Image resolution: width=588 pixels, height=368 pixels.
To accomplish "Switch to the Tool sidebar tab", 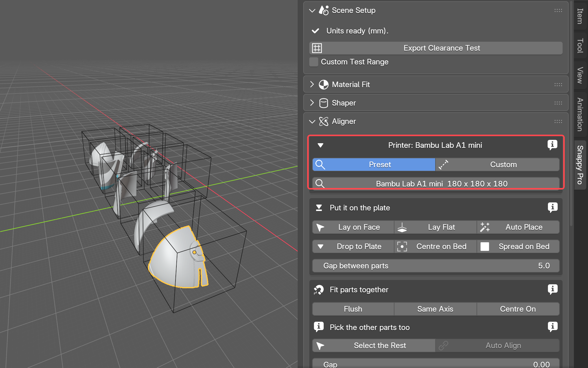I will pyautogui.click(x=580, y=45).
